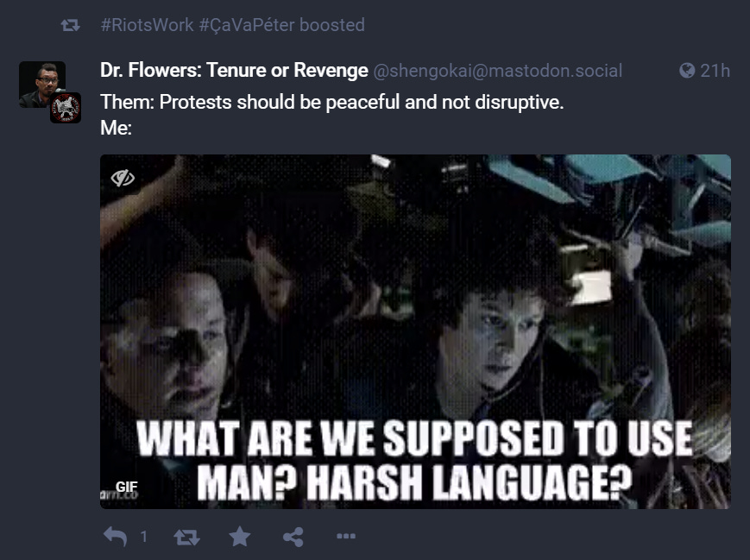Open the three-dot more options menu
The width and height of the screenshot is (750, 560).
(x=346, y=536)
